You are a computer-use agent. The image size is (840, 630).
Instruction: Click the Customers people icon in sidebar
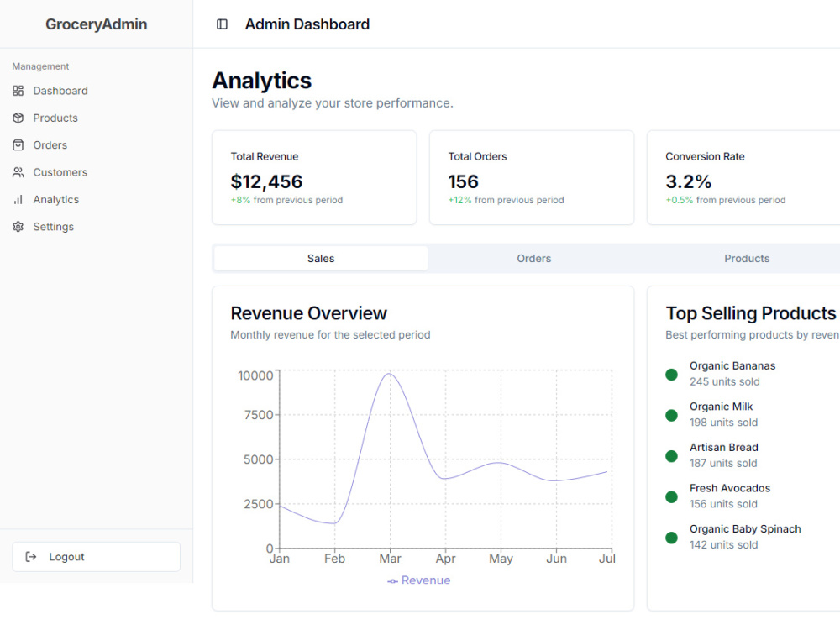(18, 172)
